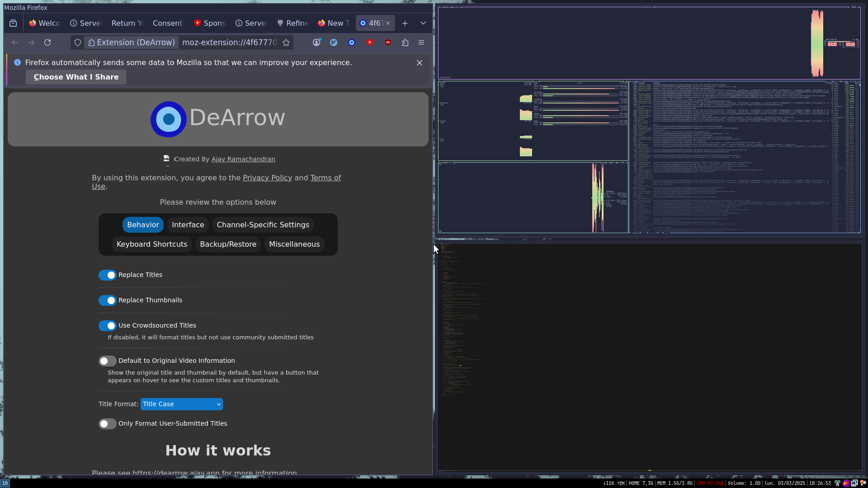Click Choose What I Share button
This screenshot has width=868, height=488.
pyautogui.click(x=76, y=77)
